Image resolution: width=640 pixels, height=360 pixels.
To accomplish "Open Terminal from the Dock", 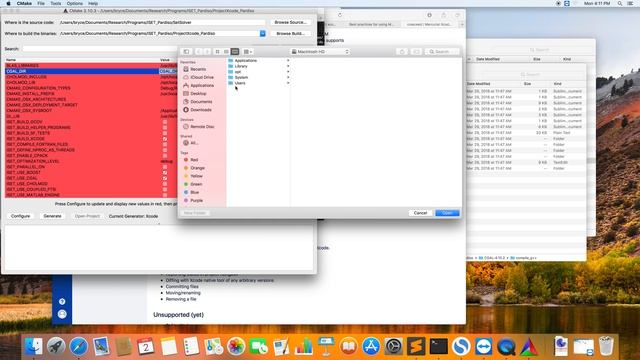I will (x=438, y=346).
